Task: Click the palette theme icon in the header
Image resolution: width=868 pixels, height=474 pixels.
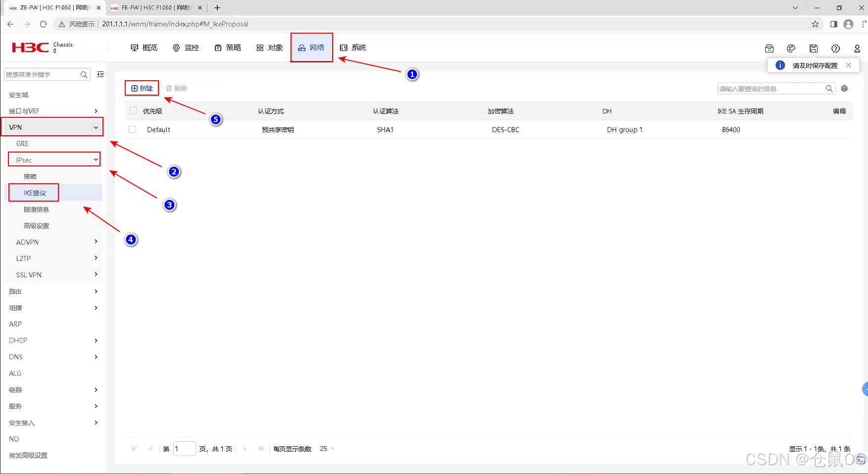Action: (x=791, y=48)
